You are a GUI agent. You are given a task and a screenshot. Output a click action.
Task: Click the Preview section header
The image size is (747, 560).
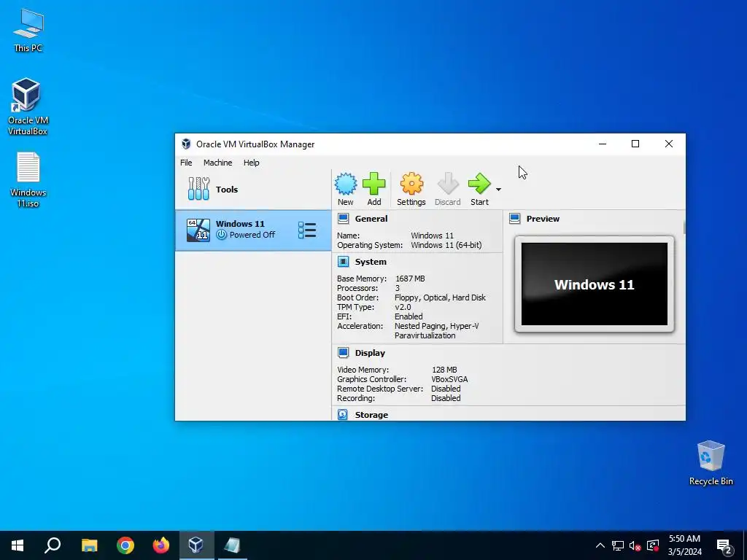(x=543, y=219)
